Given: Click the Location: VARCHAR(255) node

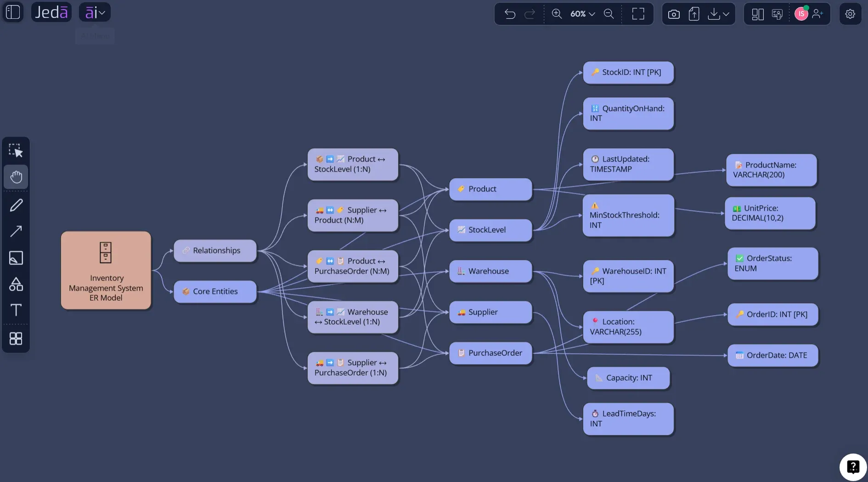Looking at the screenshot, I should tap(628, 327).
